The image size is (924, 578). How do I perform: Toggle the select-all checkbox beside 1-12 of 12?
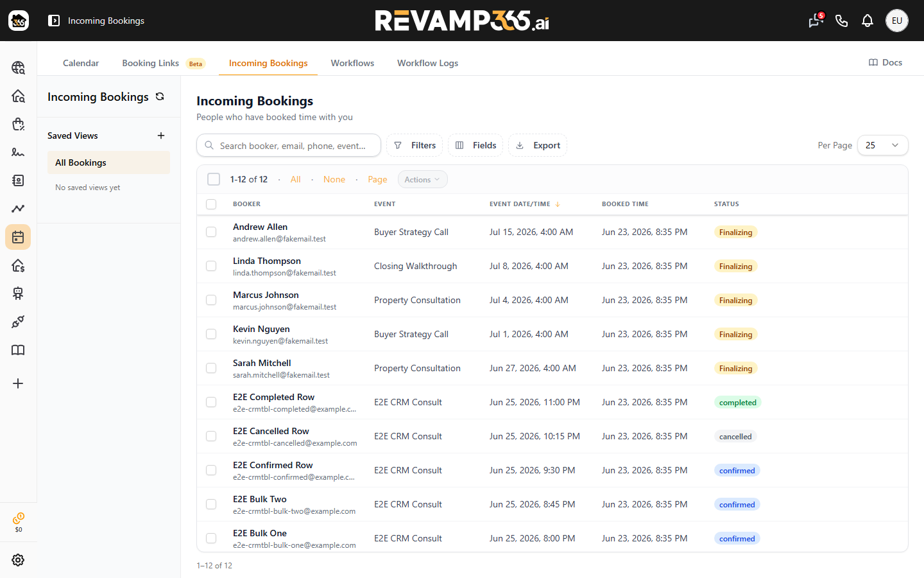214,179
